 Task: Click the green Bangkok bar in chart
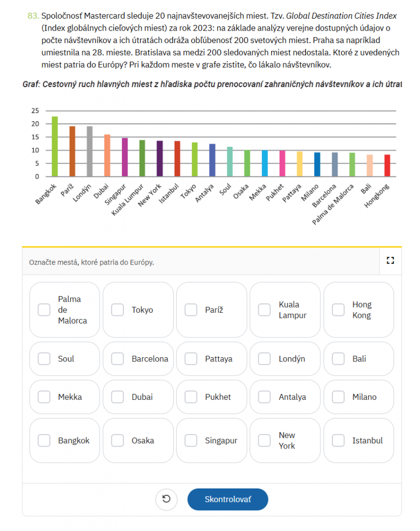click(54, 146)
